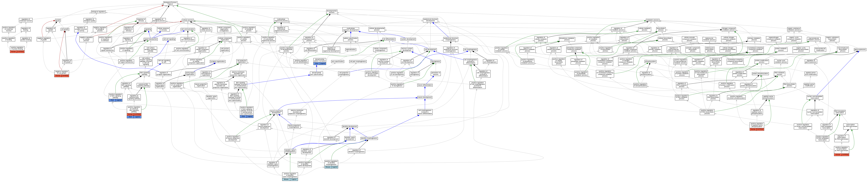Select the 'growth' node
868x182 pixels.
coord(58,20)
